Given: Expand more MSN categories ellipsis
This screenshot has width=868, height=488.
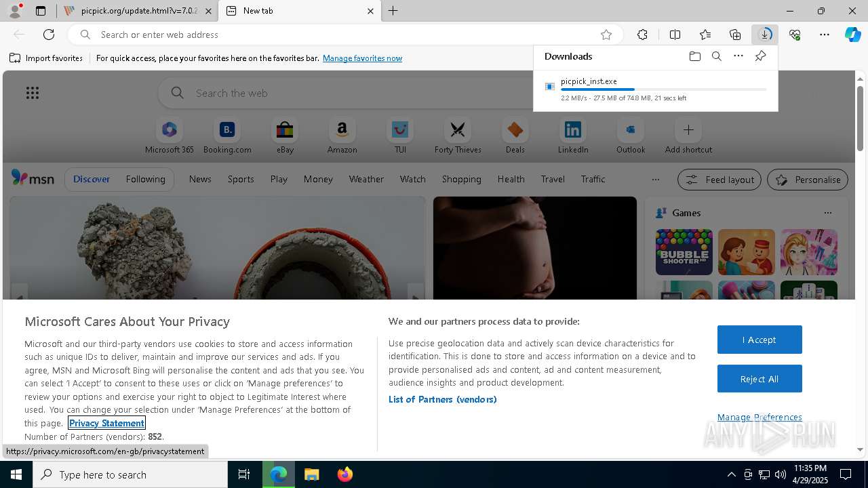Looking at the screenshot, I should (x=655, y=180).
